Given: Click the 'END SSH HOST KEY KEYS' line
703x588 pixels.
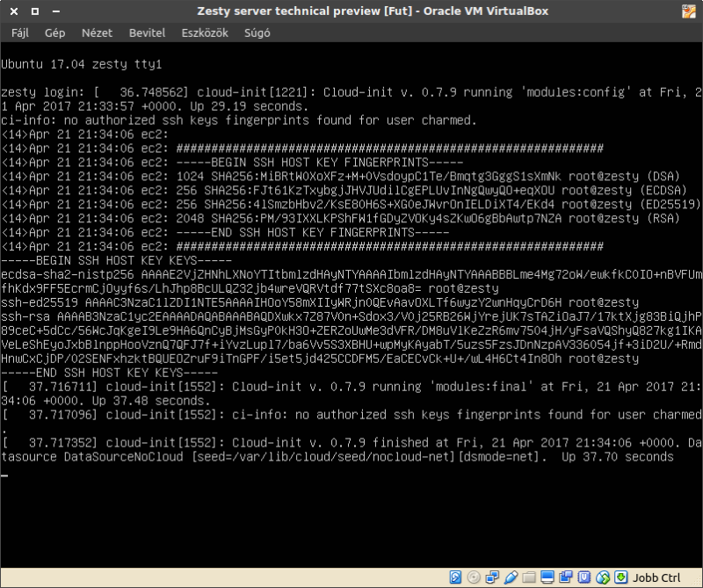Looking at the screenshot, I should click(x=109, y=373).
